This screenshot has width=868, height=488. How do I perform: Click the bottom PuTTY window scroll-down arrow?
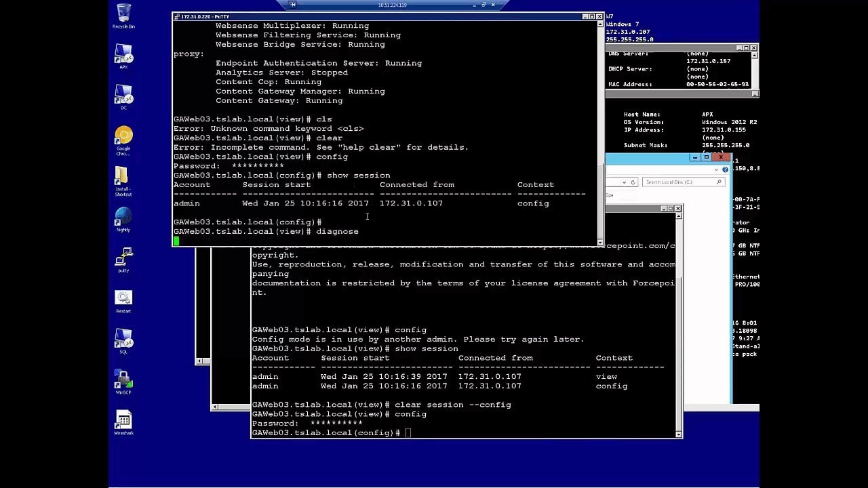[678, 433]
